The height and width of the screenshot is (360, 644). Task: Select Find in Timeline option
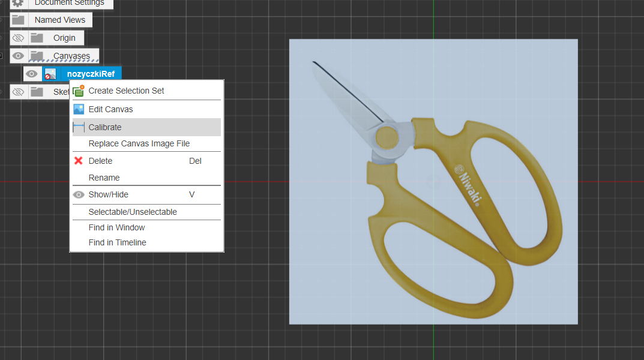117,242
